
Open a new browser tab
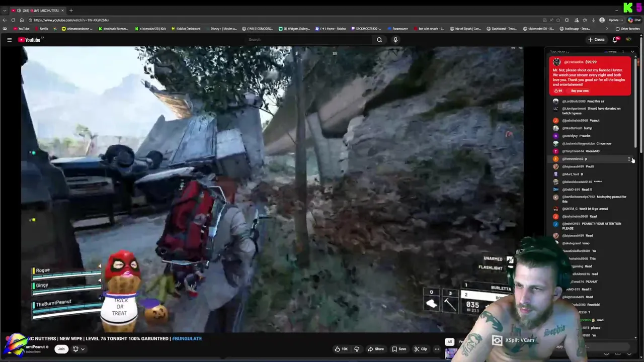coord(71,11)
